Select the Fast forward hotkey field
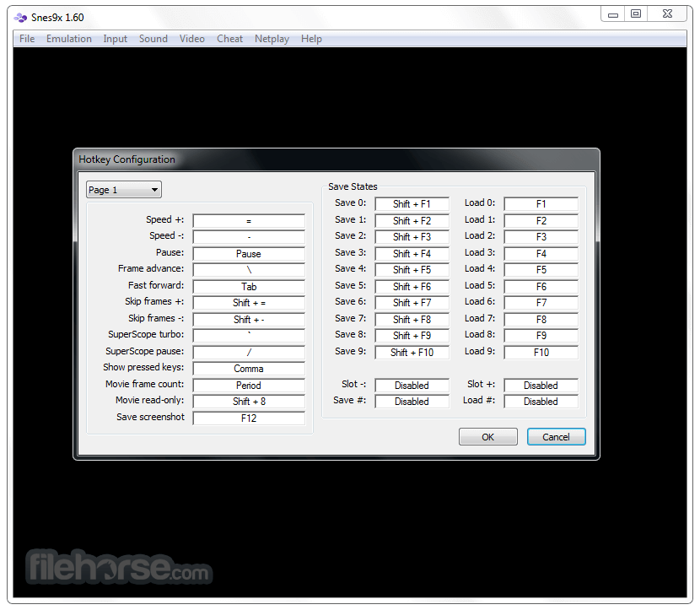Image resolution: width=700 pixels, height=610 pixels. coord(249,287)
